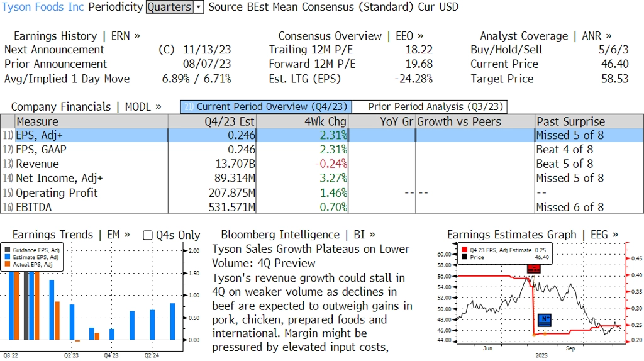Click the black Price legend swatch

[x=465, y=257]
